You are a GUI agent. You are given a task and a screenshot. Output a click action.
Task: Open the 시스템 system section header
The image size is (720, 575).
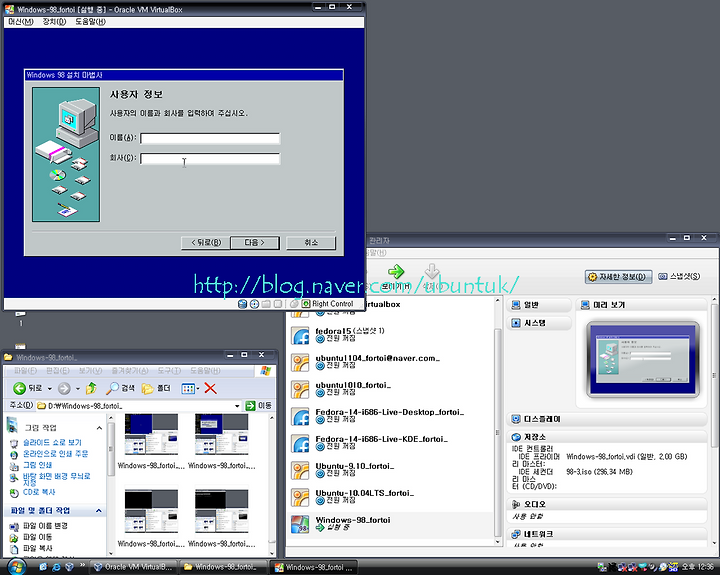click(x=539, y=323)
